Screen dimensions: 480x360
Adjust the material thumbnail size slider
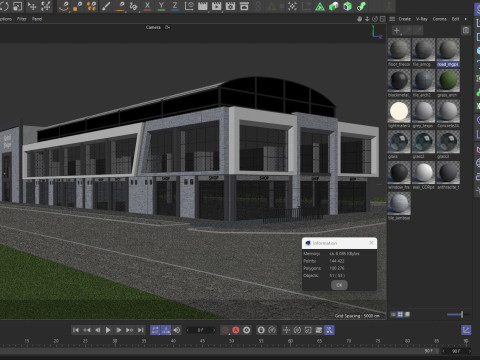point(459,314)
